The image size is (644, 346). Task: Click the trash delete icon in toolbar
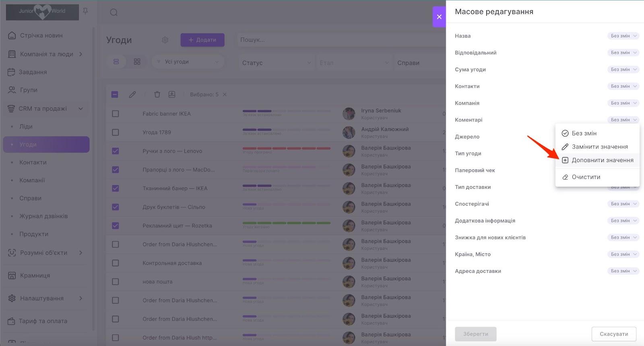pyautogui.click(x=157, y=95)
